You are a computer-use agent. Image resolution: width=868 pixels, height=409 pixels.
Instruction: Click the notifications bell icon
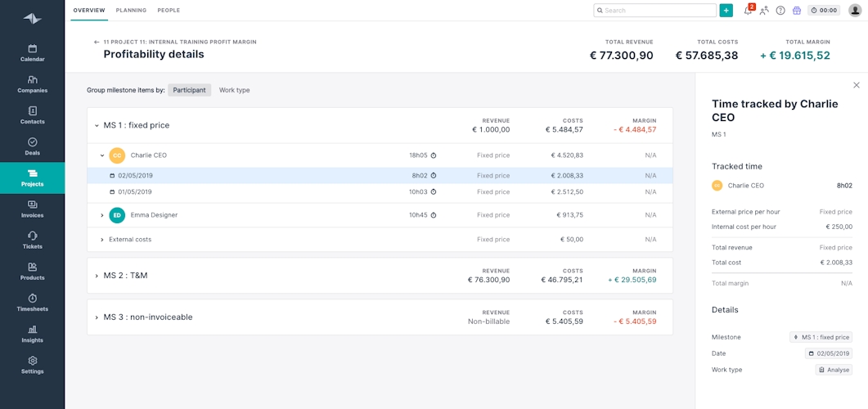[x=748, y=11]
